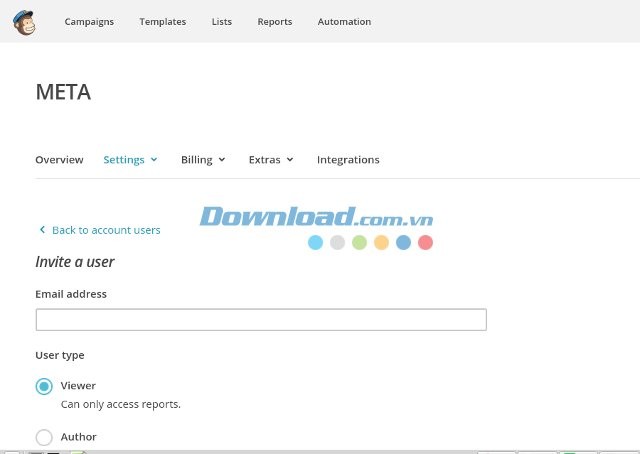The width and height of the screenshot is (640, 454).
Task: Click the User type label
Action: click(60, 355)
